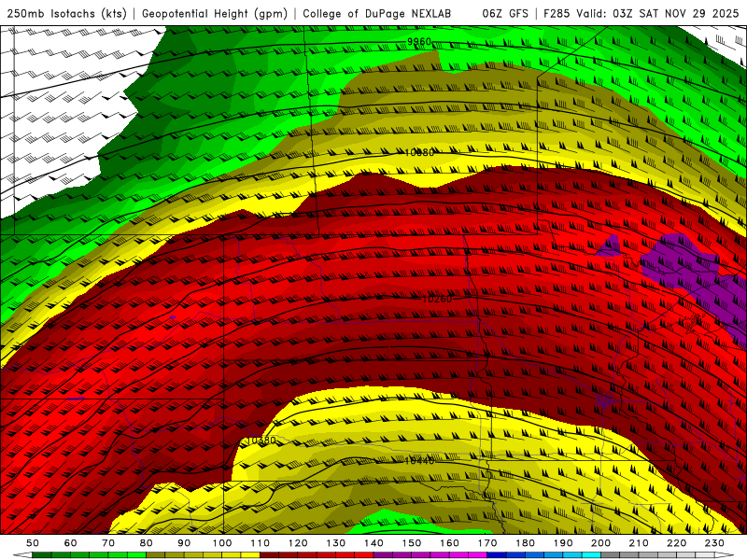This screenshot has height=560, width=747.
Task: Click the small purple isotach patch left of the jet core
Action: click(x=609, y=246)
